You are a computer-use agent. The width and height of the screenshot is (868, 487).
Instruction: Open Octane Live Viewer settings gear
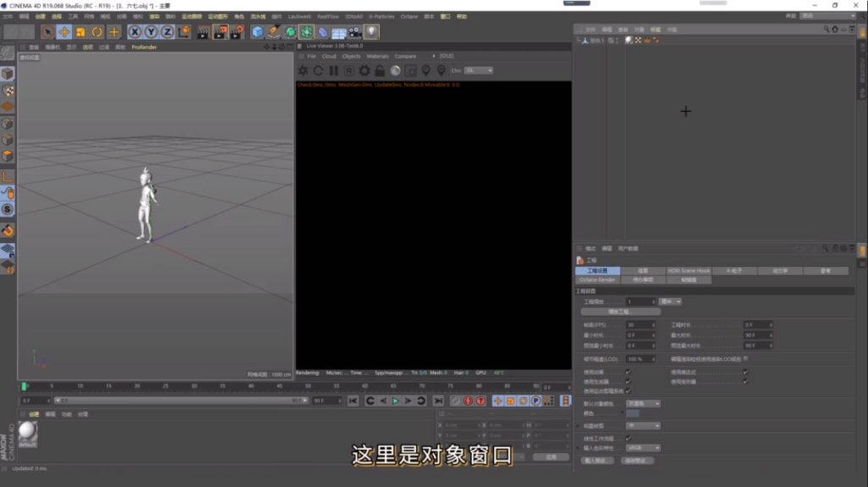(364, 70)
